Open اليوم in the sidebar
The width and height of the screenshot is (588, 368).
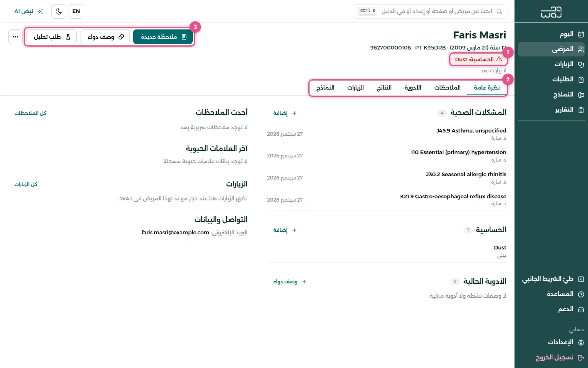tap(551, 34)
